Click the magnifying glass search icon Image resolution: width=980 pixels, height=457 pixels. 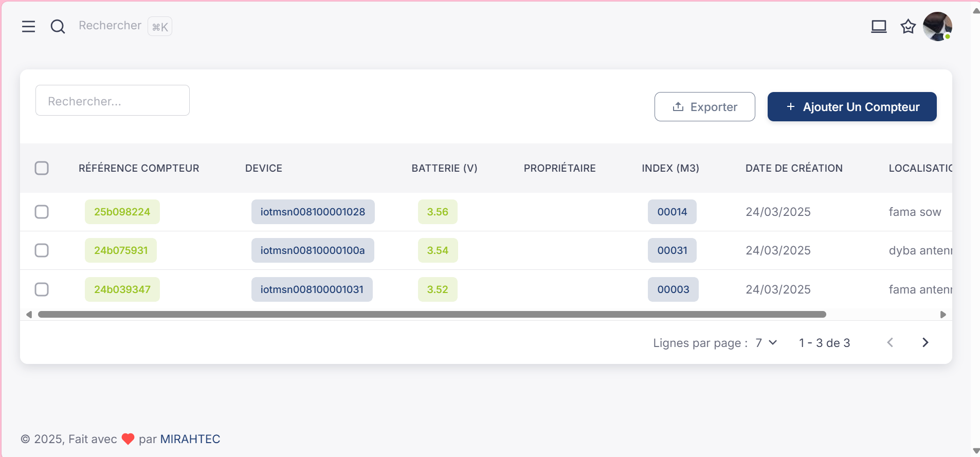[x=58, y=26]
